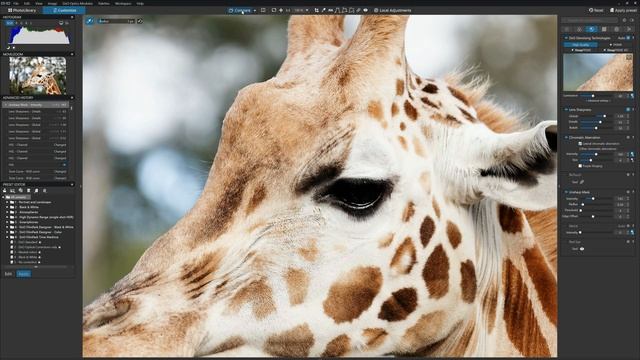
Task: Show shadow clipping (moon icon) under the histogram
Action: [x=8, y=47]
